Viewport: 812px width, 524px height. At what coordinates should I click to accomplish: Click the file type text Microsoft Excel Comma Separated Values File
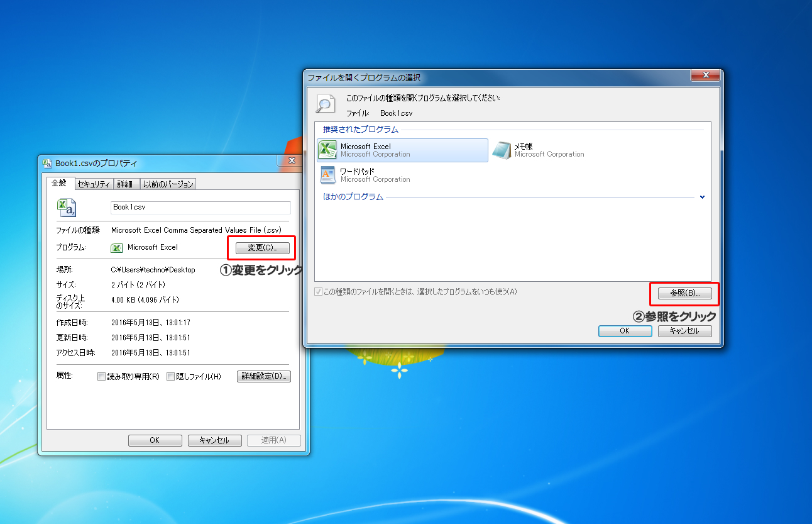coord(196,230)
